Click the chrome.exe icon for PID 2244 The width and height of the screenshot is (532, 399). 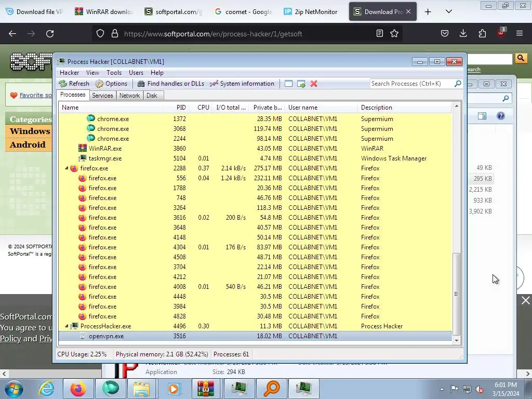coord(90,138)
